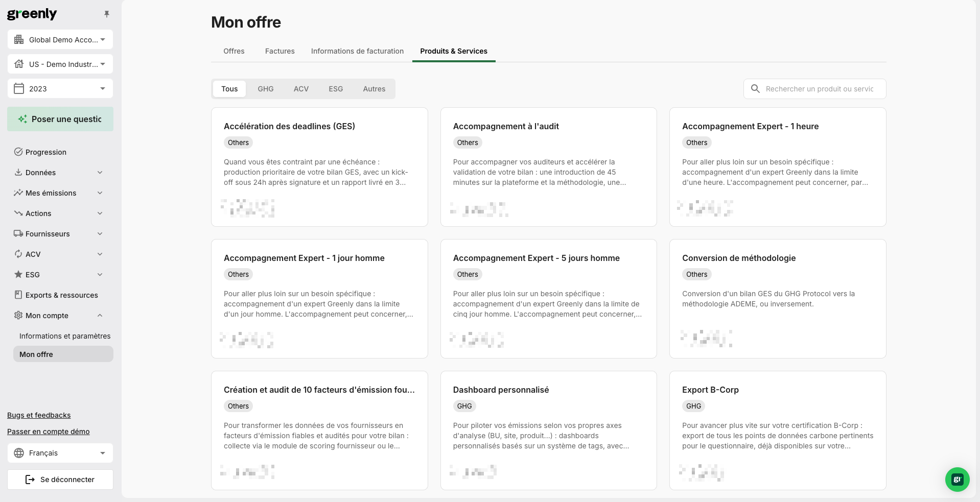Open the 2023 year dropdown

[x=60, y=88]
